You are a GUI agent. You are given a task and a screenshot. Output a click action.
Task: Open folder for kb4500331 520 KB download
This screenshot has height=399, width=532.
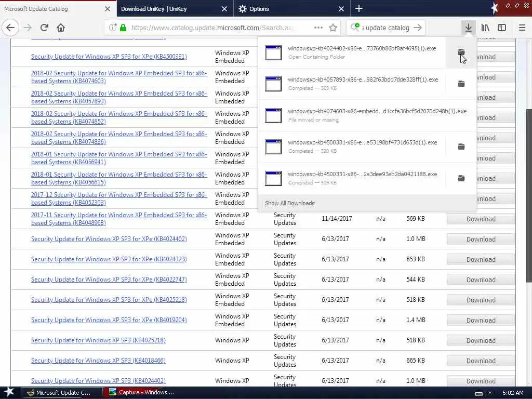[x=461, y=147]
